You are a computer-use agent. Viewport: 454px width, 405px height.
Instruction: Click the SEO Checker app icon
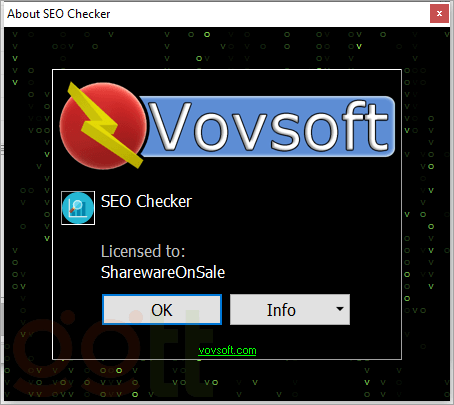(78, 208)
